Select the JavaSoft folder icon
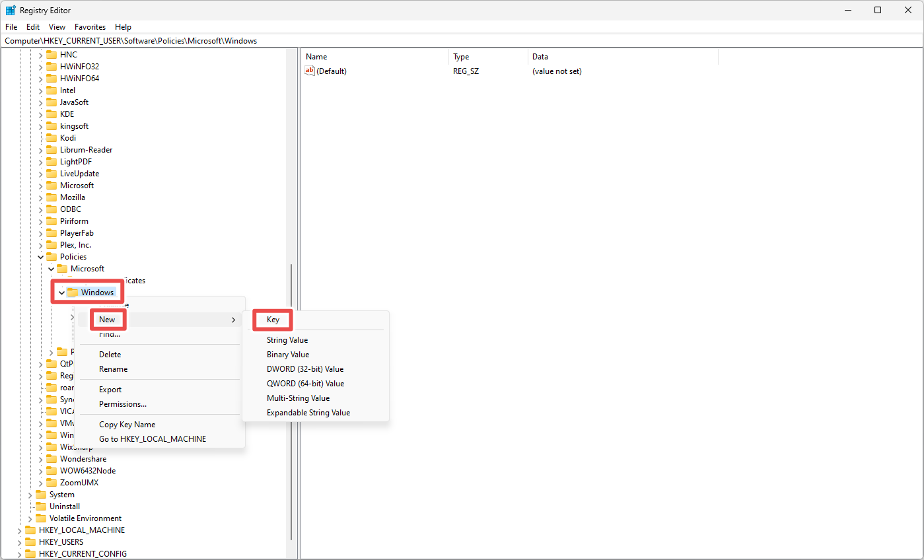The width and height of the screenshot is (924, 560). [x=52, y=102]
